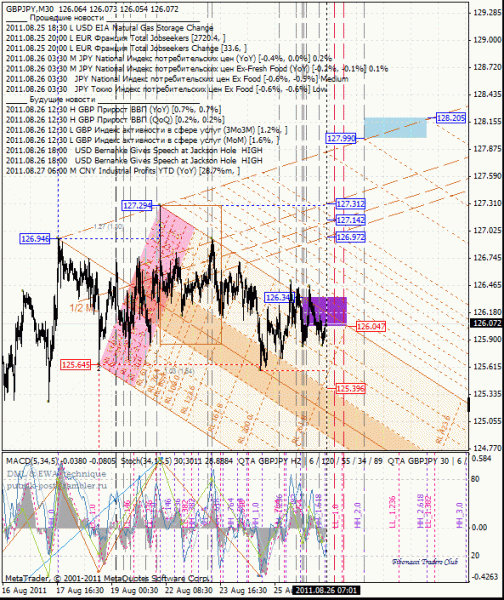This screenshot has height=600, width=504.
Task: Click the HH_3.0 vertical label
Action: [460, 516]
